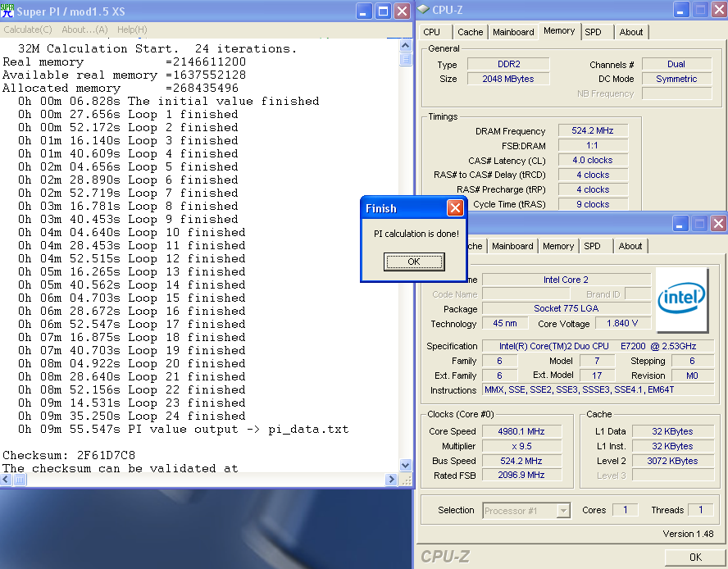728x569 pixels.
Task: Click the Instructions MMX, SSE field
Action: tap(598, 389)
